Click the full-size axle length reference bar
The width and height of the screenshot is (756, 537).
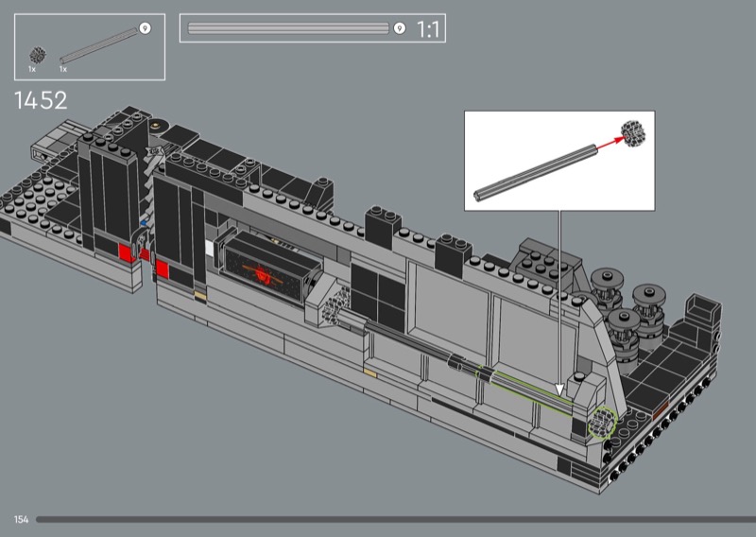(x=288, y=28)
